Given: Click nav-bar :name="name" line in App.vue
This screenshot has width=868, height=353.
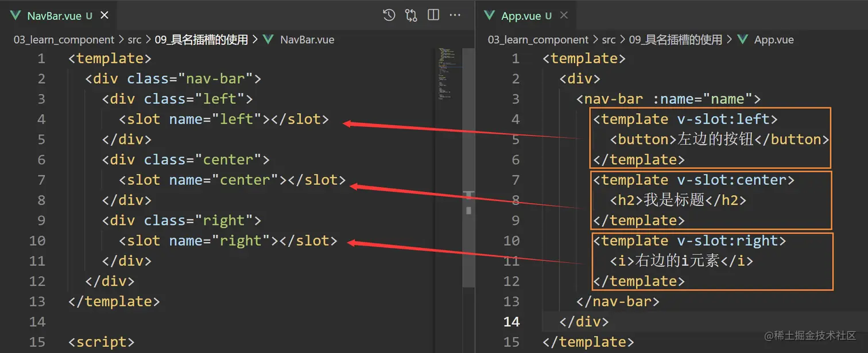Looking at the screenshot, I should [669, 99].
